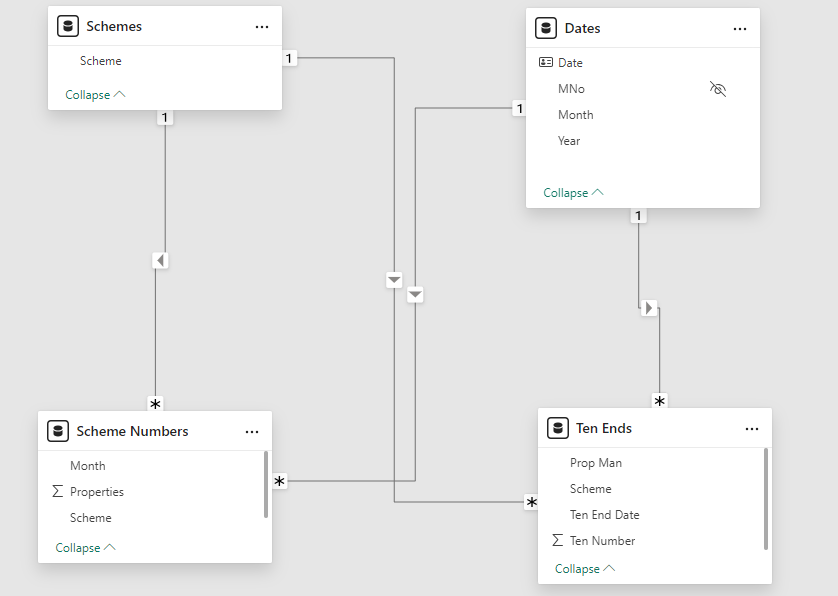Click the Ten Ends table database icon
This screenshot has height=596, width=838.
coord(557,428)
